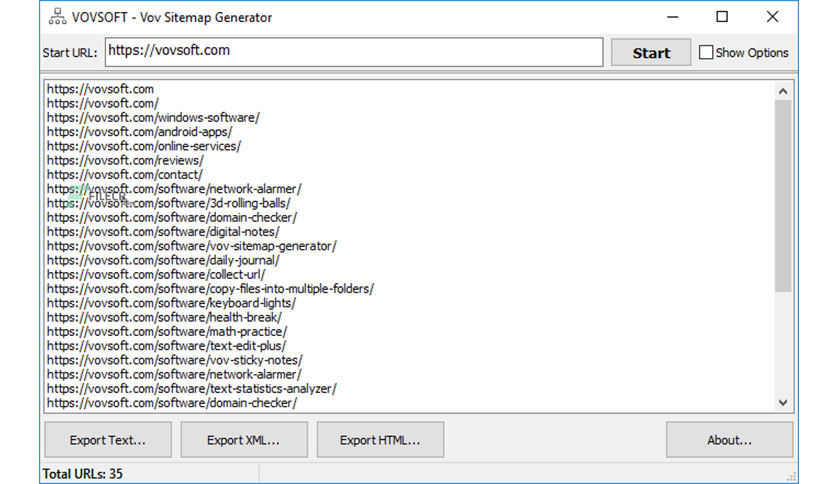Image resolution: width=836 pixels, height=484 pixels.
Task: Click Export XML button
Action: [x=244, y=440]
